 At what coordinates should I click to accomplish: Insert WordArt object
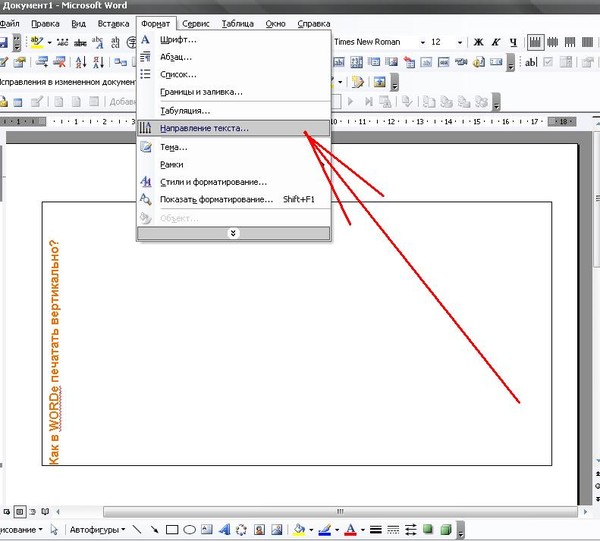(x=224, y=530)
